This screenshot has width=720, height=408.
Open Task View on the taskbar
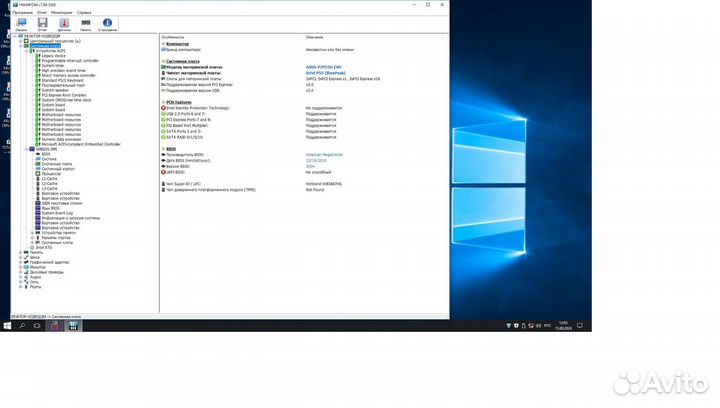[37, 326]
